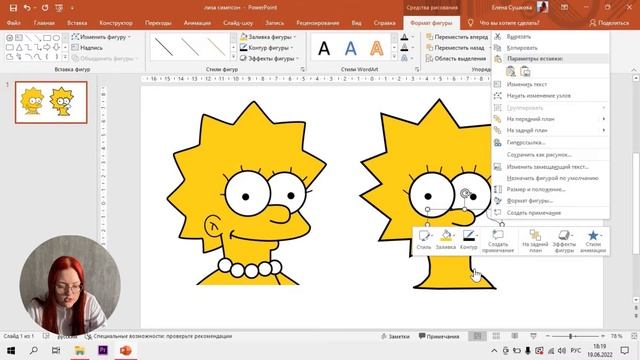Select Изменить замещающий текст entry
The image size is (640, 360).
point(551,167)
